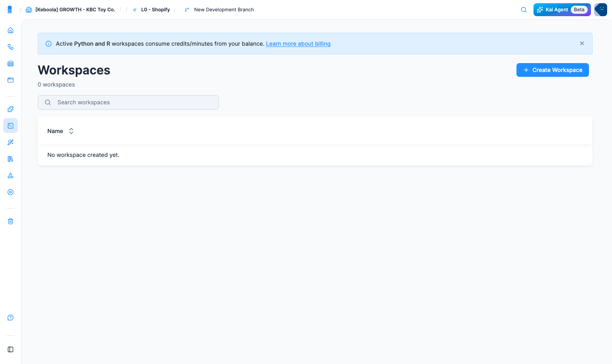Open the Flows icon in sidebar
The width and height of the screenshot is (612, 364).
click(x=11, y=47)
